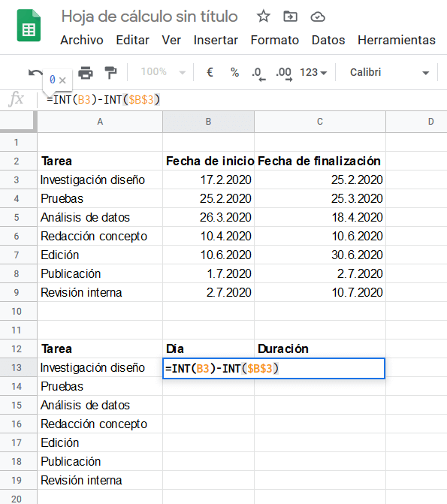Viewport: 447px width, 504px height.
Task: Format as percent
Action: coord(234,72)
